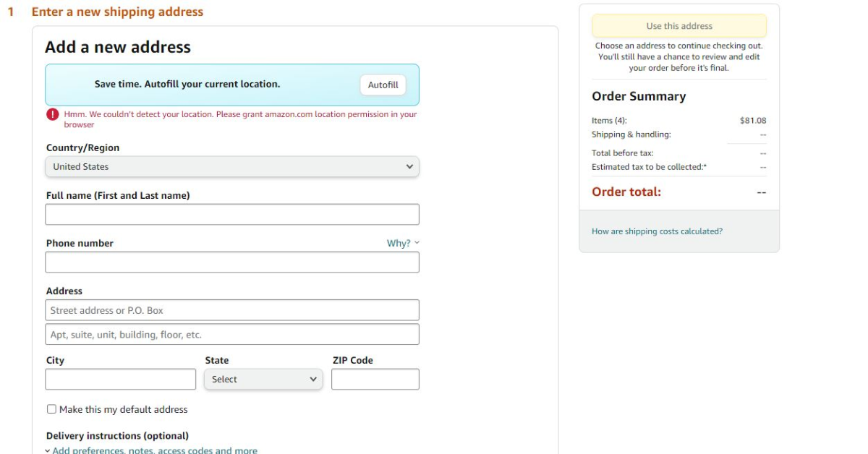Viewport: 868px width, 454px height.
Task: Enable Make this my default address checkbox
Action: pyautogui.click(x=51, y=409)
